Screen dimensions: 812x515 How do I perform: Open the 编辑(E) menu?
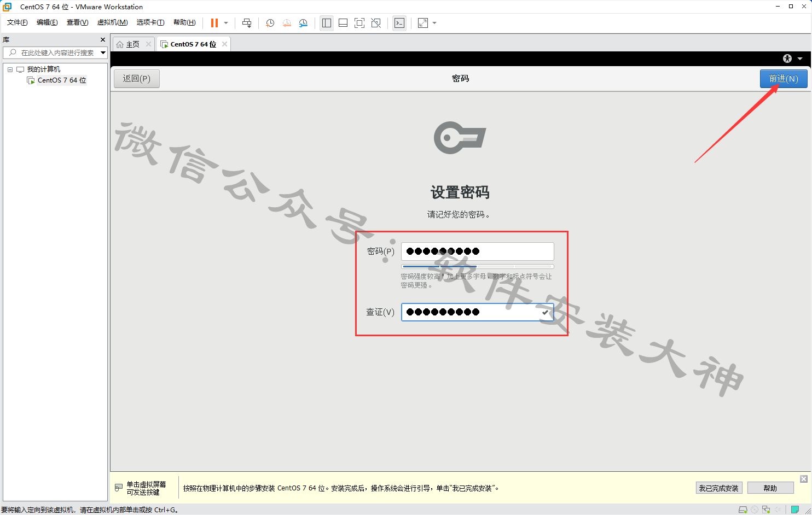(47, 22)
